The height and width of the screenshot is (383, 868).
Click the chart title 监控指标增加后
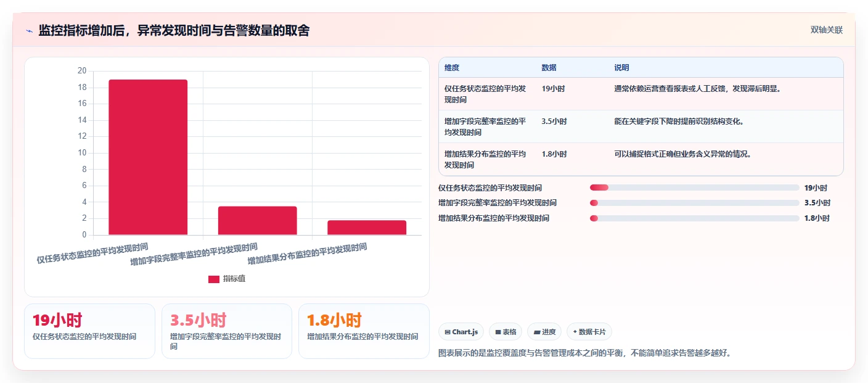click(174, 31)
